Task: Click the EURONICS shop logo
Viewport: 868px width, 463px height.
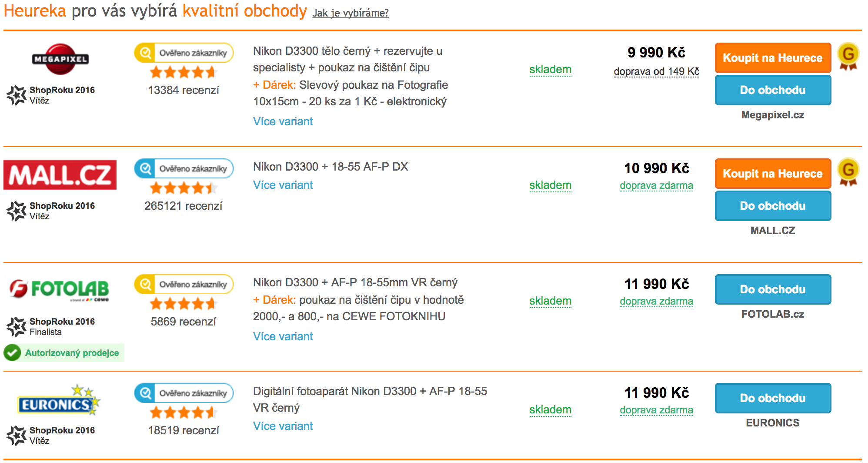Action: point(59,401)
